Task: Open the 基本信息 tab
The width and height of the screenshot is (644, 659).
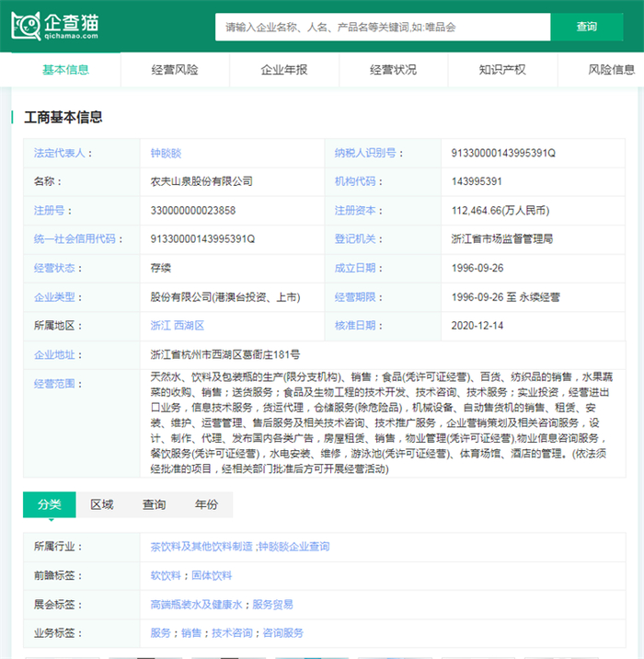Action: click(65, 70)
